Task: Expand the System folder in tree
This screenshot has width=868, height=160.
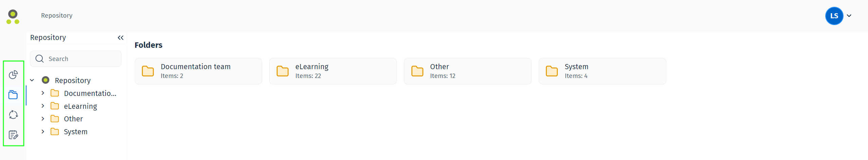Action: coord(43,132)
